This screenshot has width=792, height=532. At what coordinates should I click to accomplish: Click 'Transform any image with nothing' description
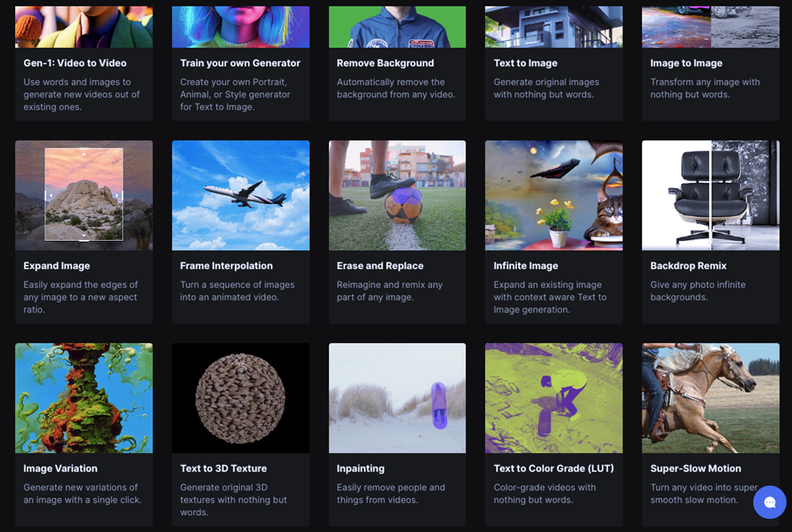pos(705,88)
